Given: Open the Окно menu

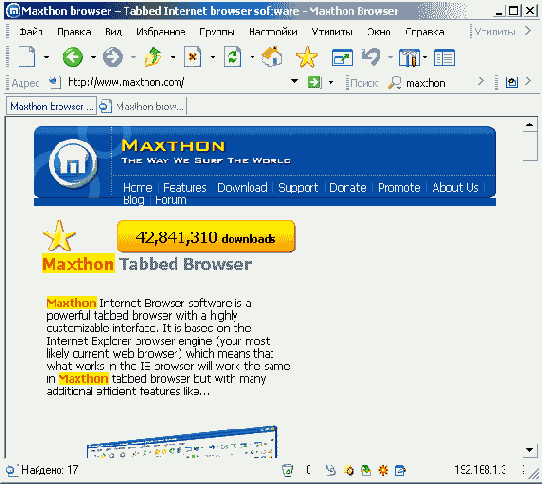Looking at the screenshot, I should click(x=379, y=32).
